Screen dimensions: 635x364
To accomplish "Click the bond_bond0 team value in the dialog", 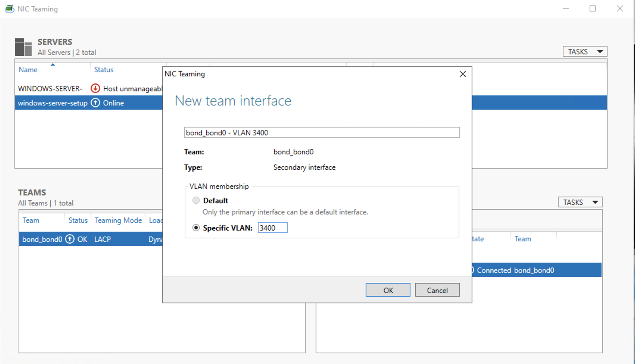I will coord(293,152).
